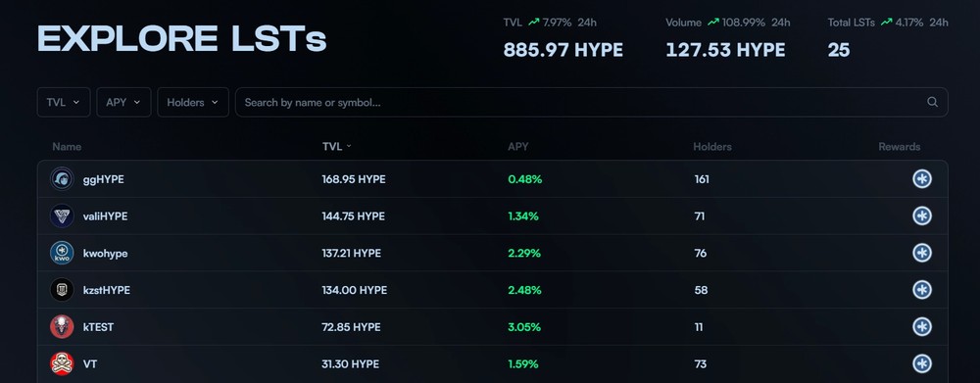980x383 pixels.
Task: Click the kwohype token logo icon
Action: pyautogui.click(x=62, y=253)
